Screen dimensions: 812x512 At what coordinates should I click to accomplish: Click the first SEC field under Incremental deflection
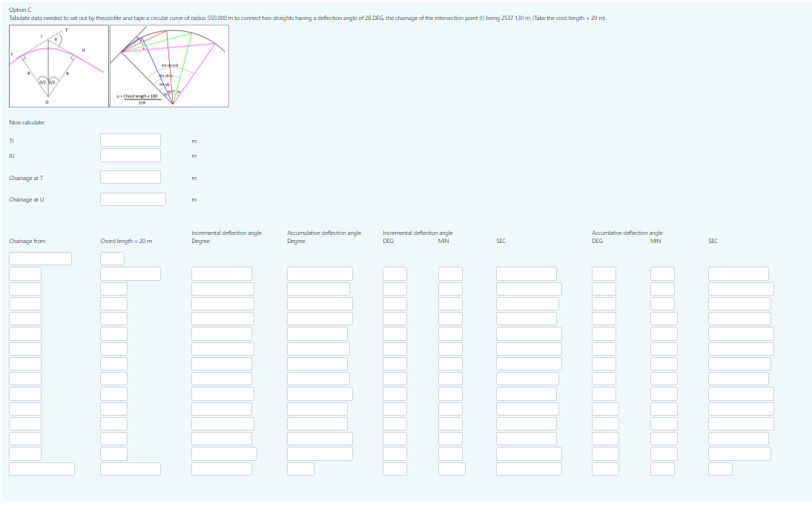pyautogui.click(x=527, y=273)
